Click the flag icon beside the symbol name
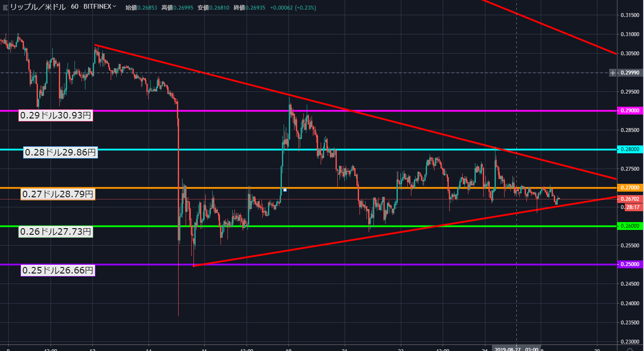644x351 pixels. (x=4, y=7)
